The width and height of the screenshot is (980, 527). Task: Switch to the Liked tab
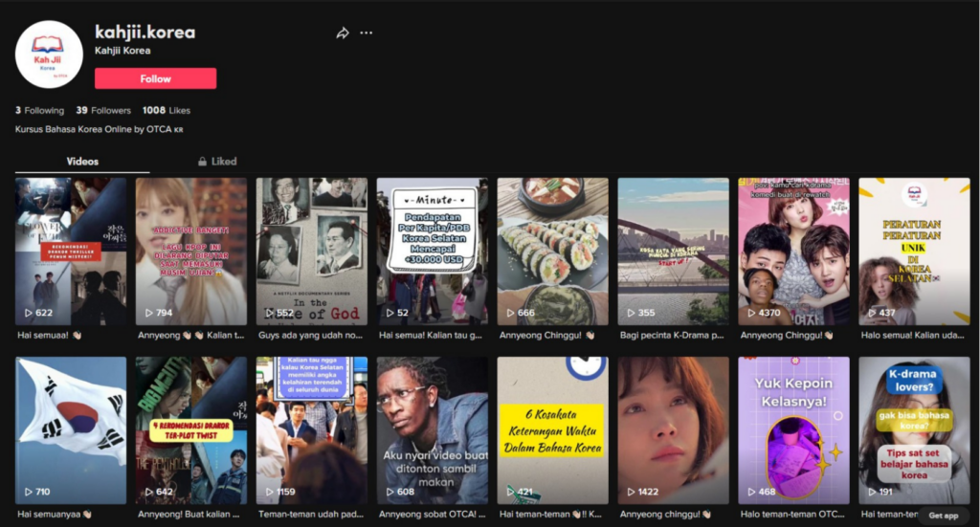[x=217, y=161]
